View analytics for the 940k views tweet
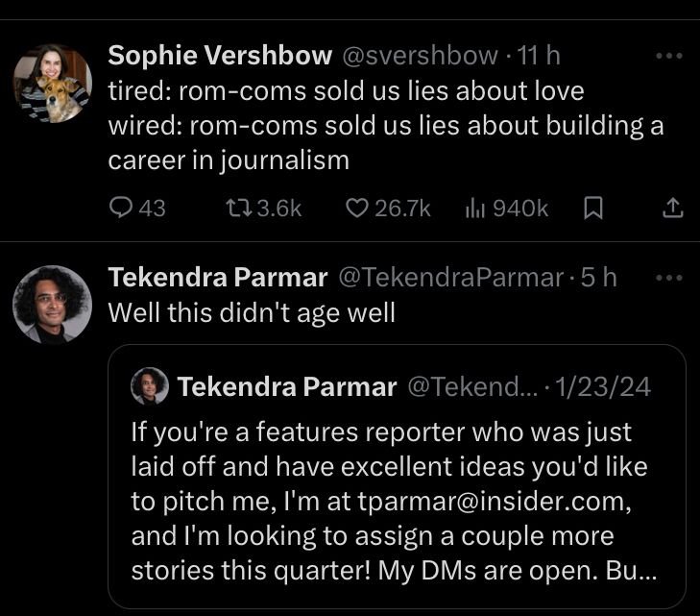 point(474,208)
